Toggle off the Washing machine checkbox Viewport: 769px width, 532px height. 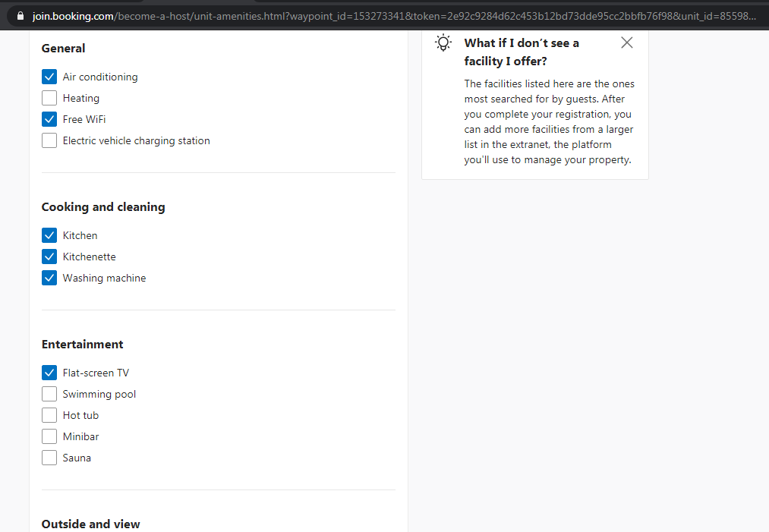49,278
